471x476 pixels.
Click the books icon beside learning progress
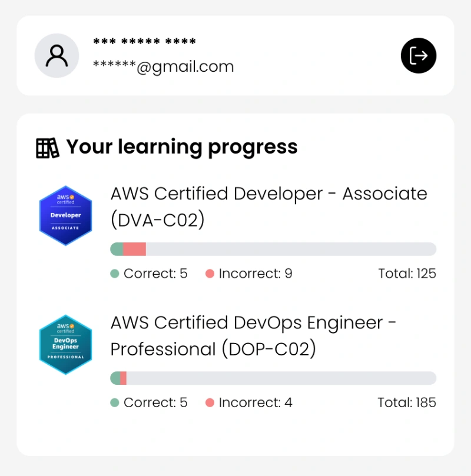tap(48, 148)
